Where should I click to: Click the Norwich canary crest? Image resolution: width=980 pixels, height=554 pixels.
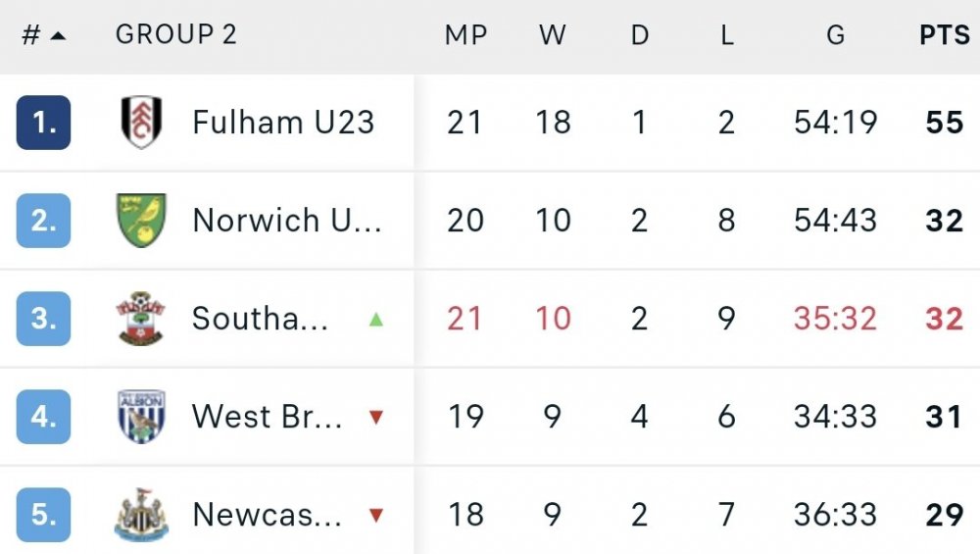coord(141,221)
